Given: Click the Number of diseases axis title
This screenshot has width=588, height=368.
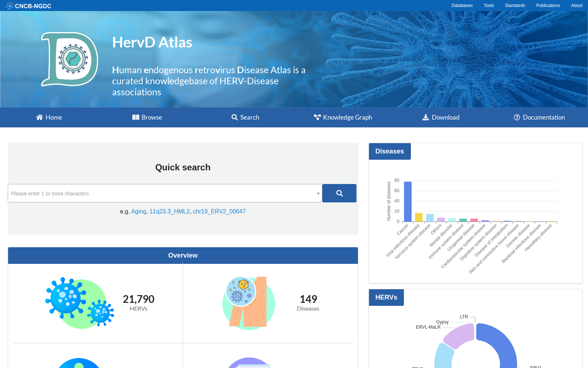Looking at the screenshot, I should (389, 201).
